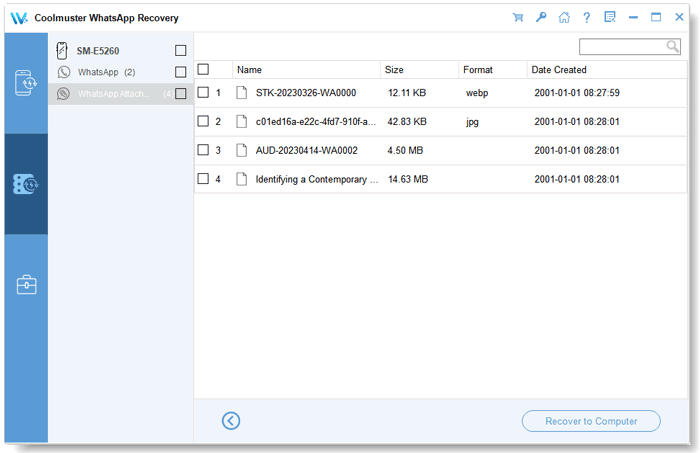The image size is (700, 453).
Task: Select WhatsApp Attach... (4) tree item
Action: 121,94
